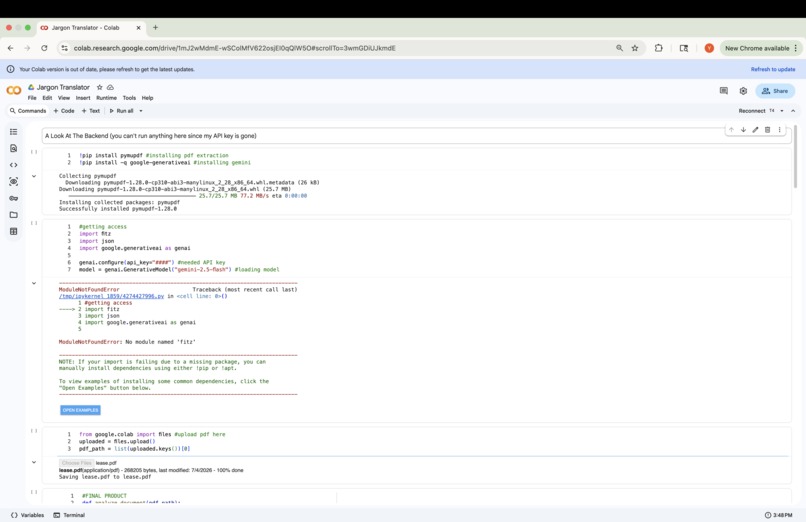The width and height of the screenshot is (806, 522).
Task: Open the files folder sidebar icon
Action: click(x=14, y=215)
